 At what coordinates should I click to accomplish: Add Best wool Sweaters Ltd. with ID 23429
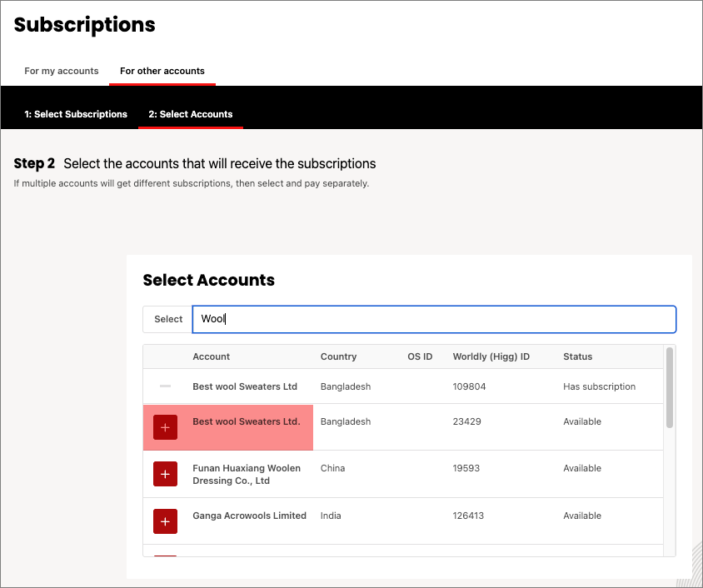coord(165,427)
